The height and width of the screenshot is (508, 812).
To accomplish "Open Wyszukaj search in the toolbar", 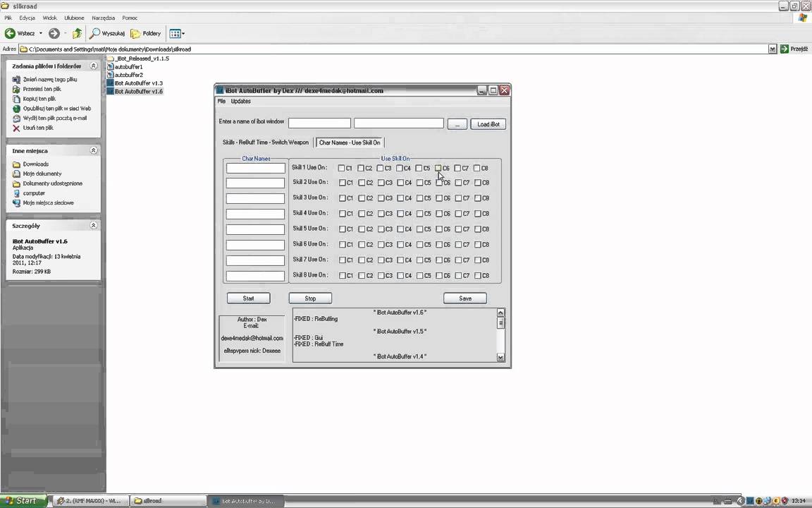I will coord(109,33).
